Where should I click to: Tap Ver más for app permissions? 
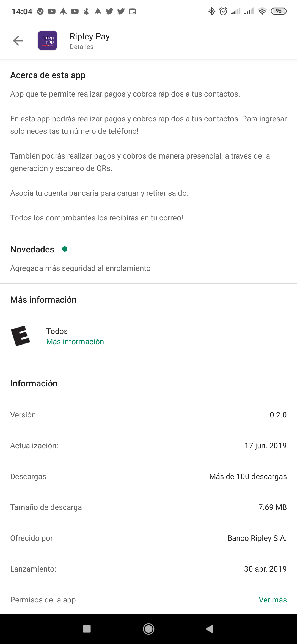coord(273,600)
